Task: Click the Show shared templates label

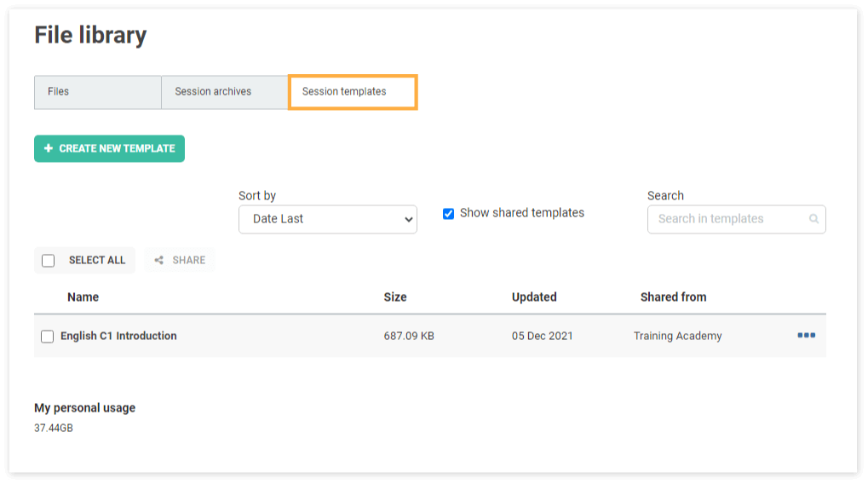Action: point(522,213)
